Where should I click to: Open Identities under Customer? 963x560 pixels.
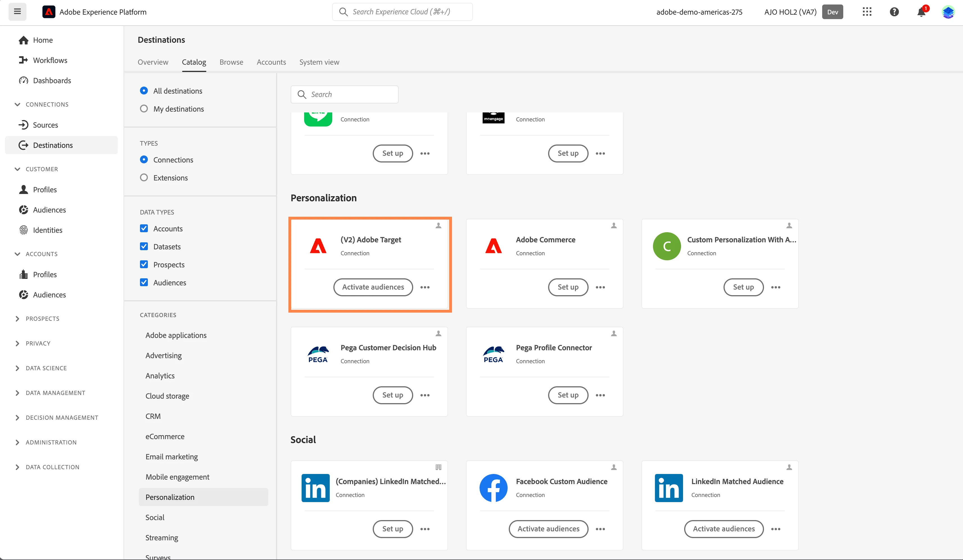click(48, 230)
